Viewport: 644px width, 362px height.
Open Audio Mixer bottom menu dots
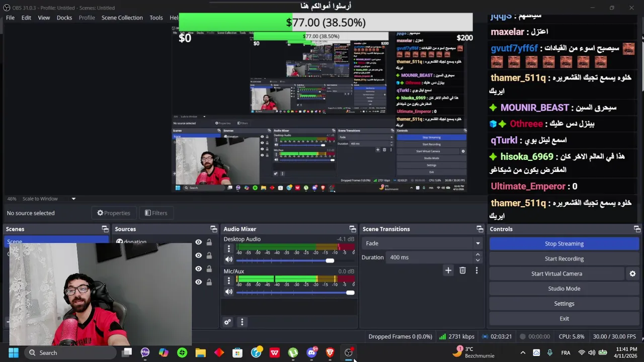[x=242, y=322]
